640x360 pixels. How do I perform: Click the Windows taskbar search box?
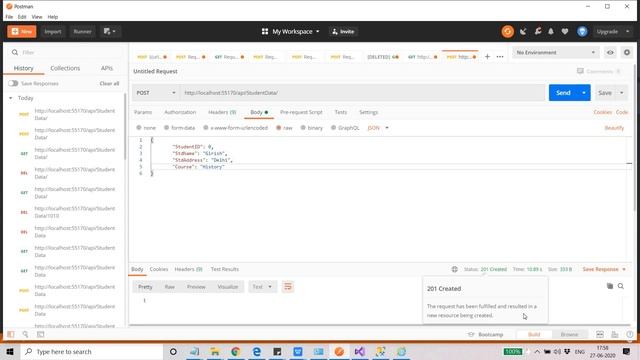[92, 351]
